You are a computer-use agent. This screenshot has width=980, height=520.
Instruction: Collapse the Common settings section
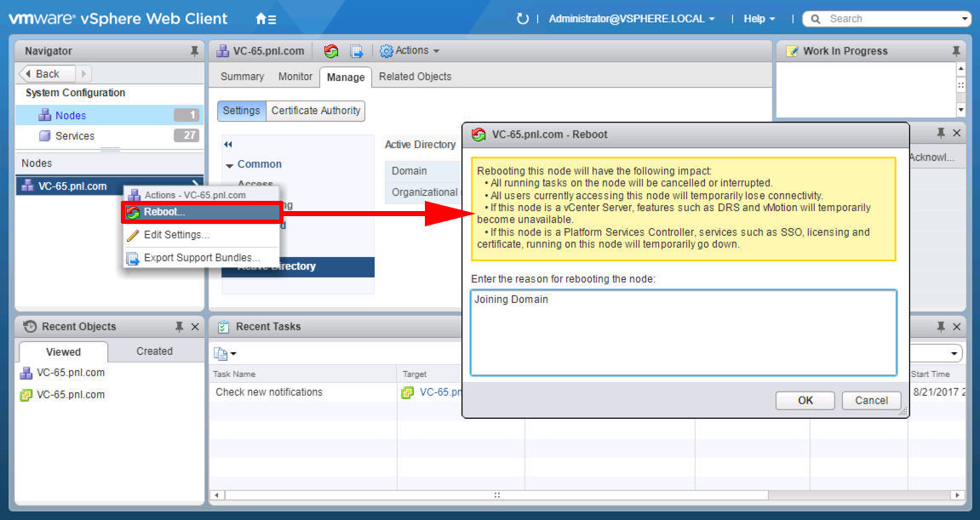pyautogui.click(x=229, y=166)
